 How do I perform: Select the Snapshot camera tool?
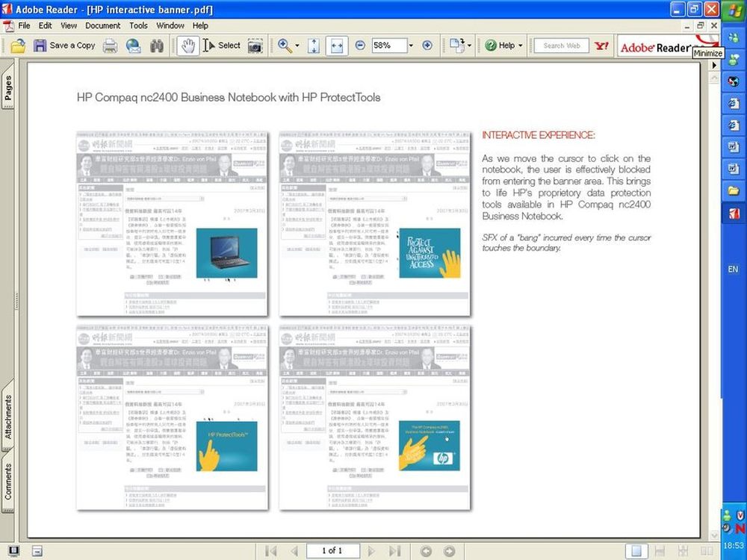[255, 46]
